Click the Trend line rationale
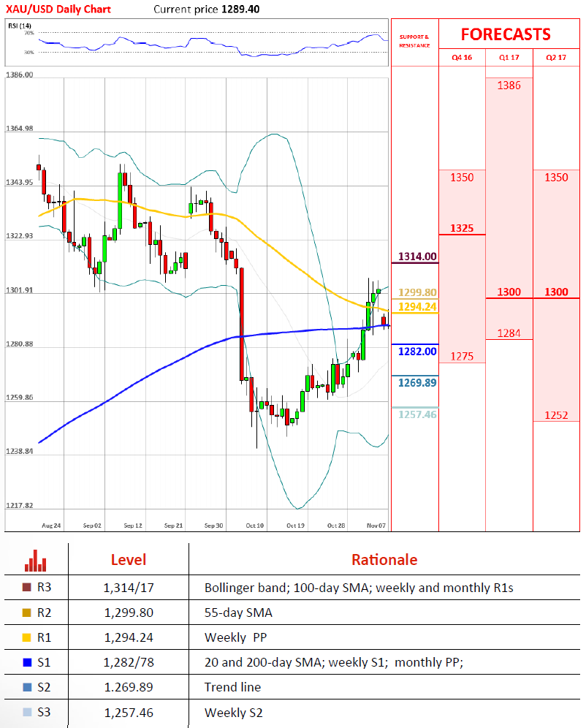The height and width of the screenshot is (728, 586). point(232,687)
